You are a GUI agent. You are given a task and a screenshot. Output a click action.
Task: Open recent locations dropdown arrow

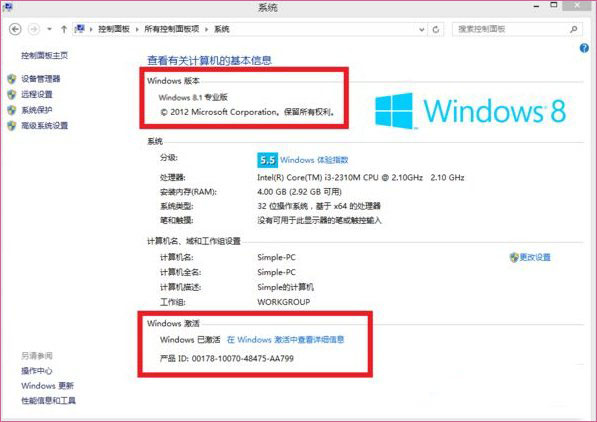tap(49, 29)
